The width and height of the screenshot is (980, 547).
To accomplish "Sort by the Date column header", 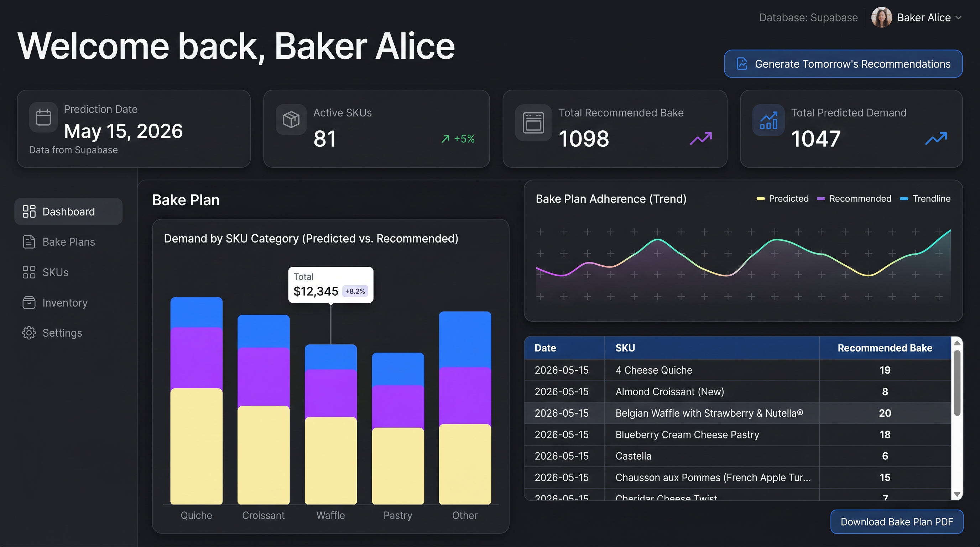I will tap(564, 348).
